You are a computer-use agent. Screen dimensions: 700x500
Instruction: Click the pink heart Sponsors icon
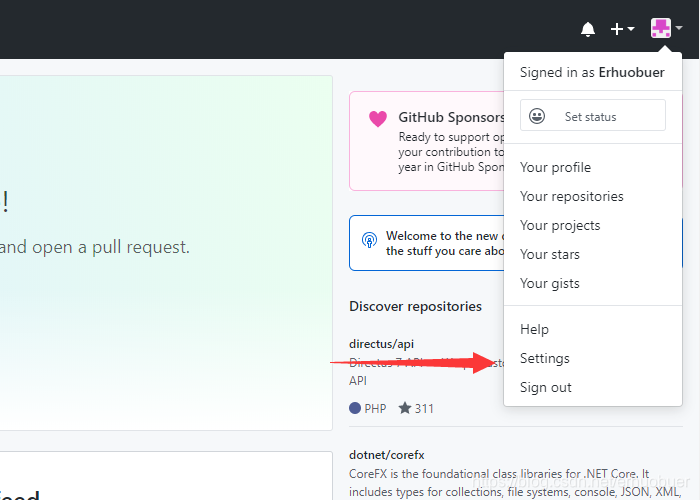[378, 119]
